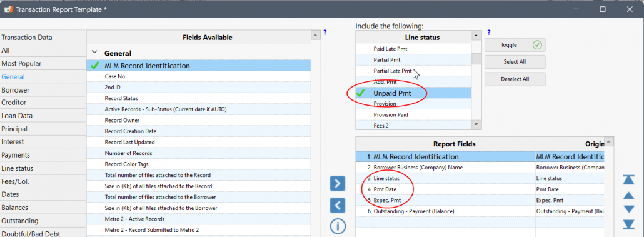
Task: Open help question mark beside Line status list
Action: point(489,33)
